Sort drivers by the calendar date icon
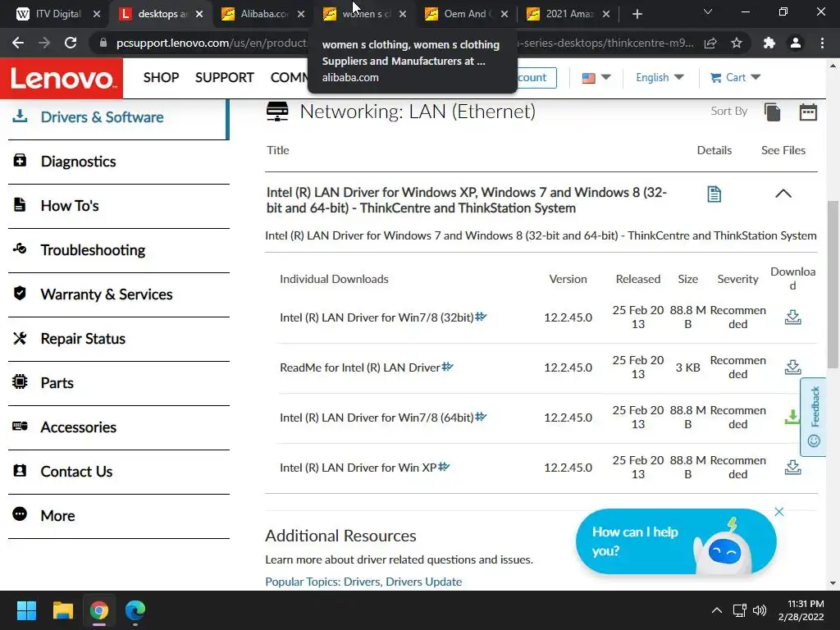The height and width of the screenshot is (630, 840). [808, 112]
